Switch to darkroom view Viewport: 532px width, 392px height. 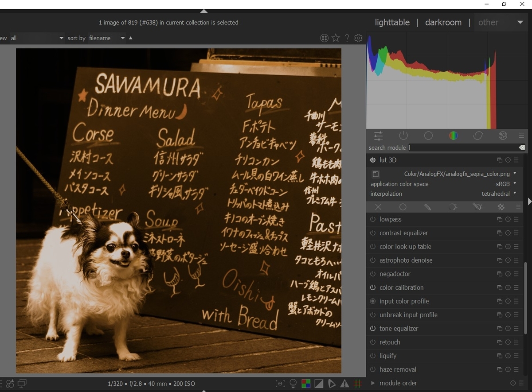[443, 23]
